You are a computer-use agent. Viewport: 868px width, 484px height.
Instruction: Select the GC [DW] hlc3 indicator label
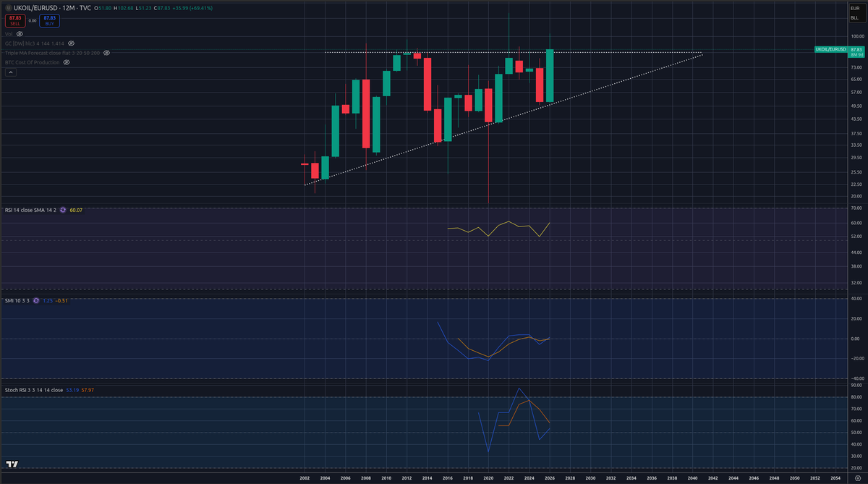[x=35, y=43]
